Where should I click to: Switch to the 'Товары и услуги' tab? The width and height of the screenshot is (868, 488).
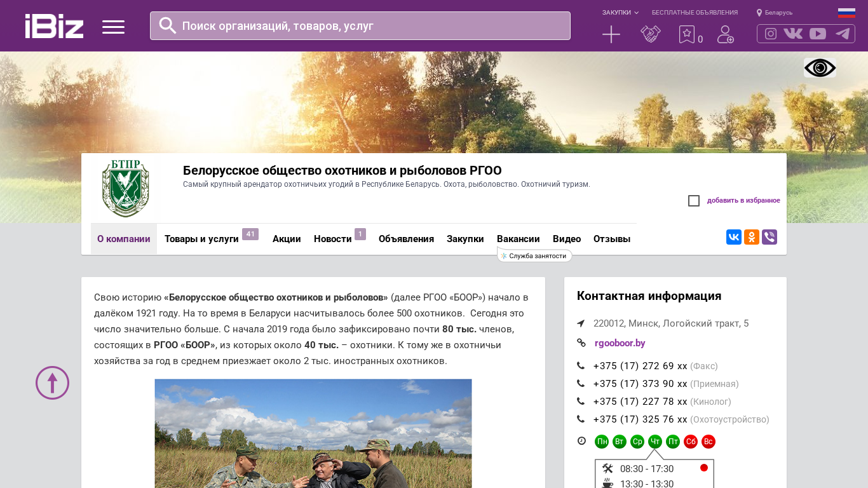201,239
